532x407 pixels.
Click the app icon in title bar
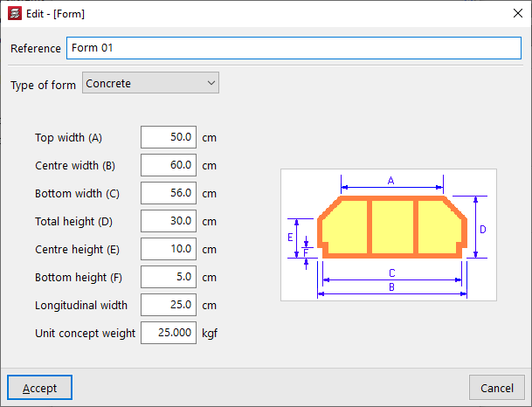coord(13,14)
